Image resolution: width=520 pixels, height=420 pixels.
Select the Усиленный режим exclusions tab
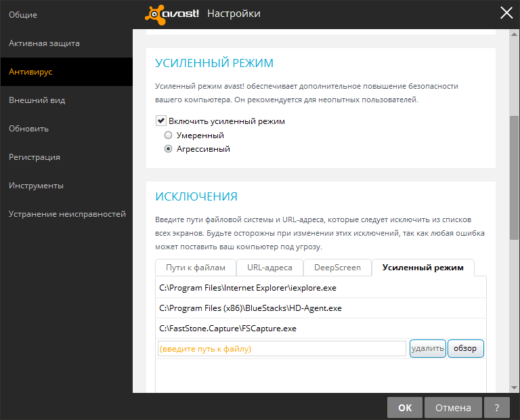coord(422,268)
